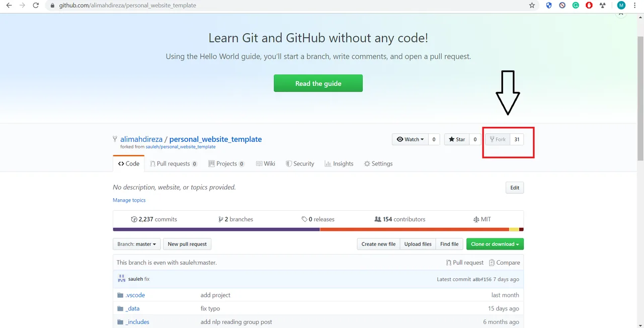Open the blue shield extension icon
The image size is (644, 328).
(x=548, y=6)
